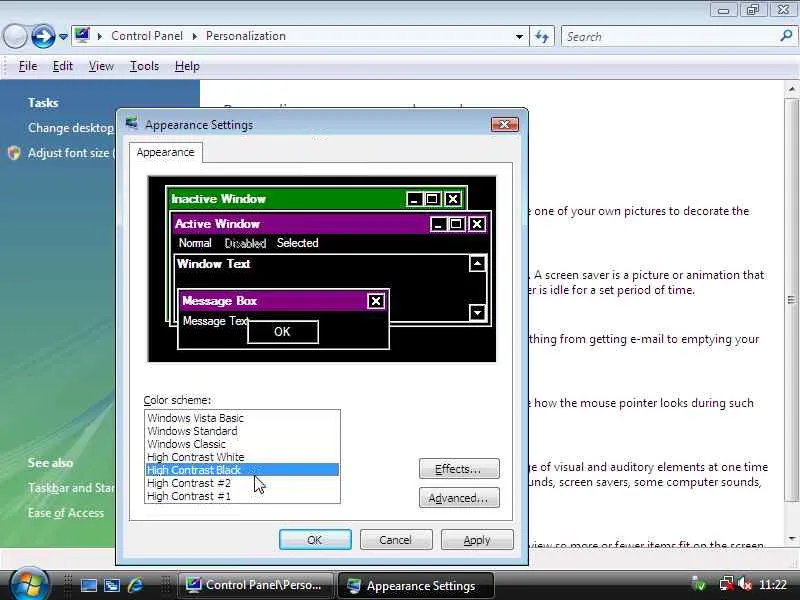Click Switch between windows quick launch icon
Viewport: 800px width, 600px height.
tap(112, 585)
